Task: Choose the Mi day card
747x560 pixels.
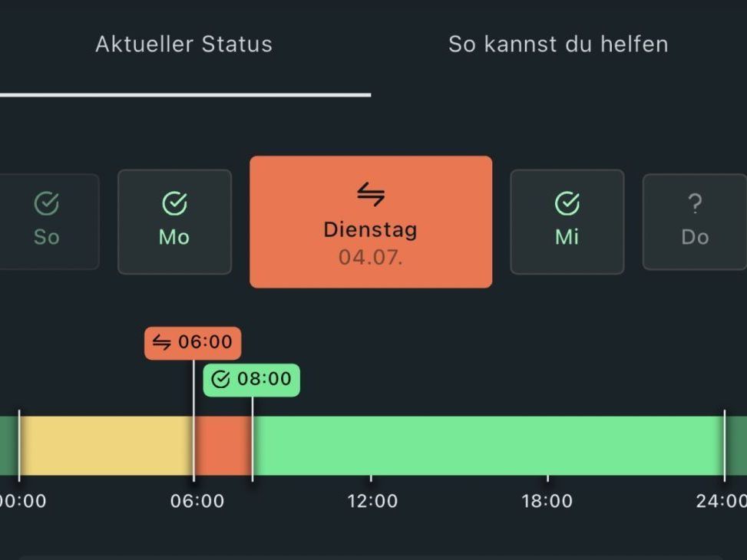Action: (567, 222)
